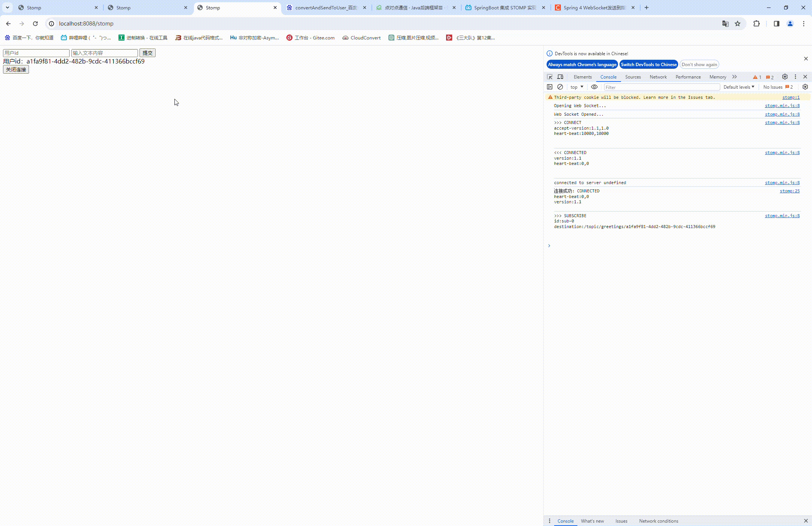Image resolution: width=812 pixels, height=526 pixels.
Task: Click the 提交 button to send message
Action: 147,53
